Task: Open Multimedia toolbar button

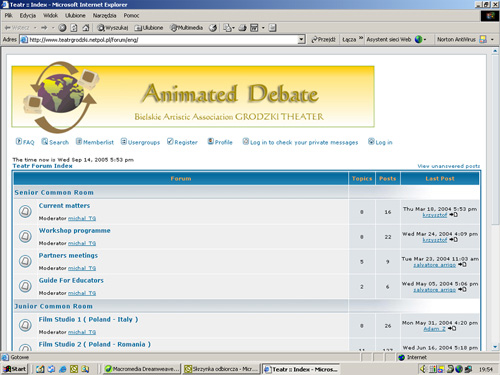Action: (186, 28)
